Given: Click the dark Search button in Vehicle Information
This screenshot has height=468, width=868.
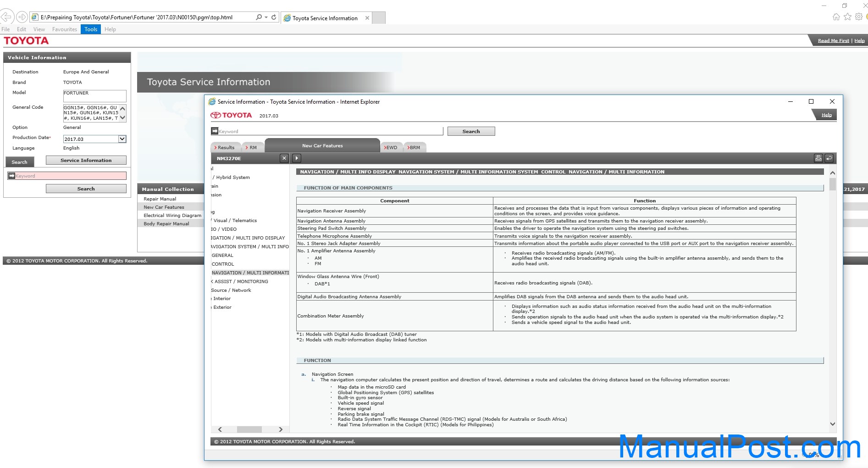Looking at the screenshot, I should (x=19, y=162).
